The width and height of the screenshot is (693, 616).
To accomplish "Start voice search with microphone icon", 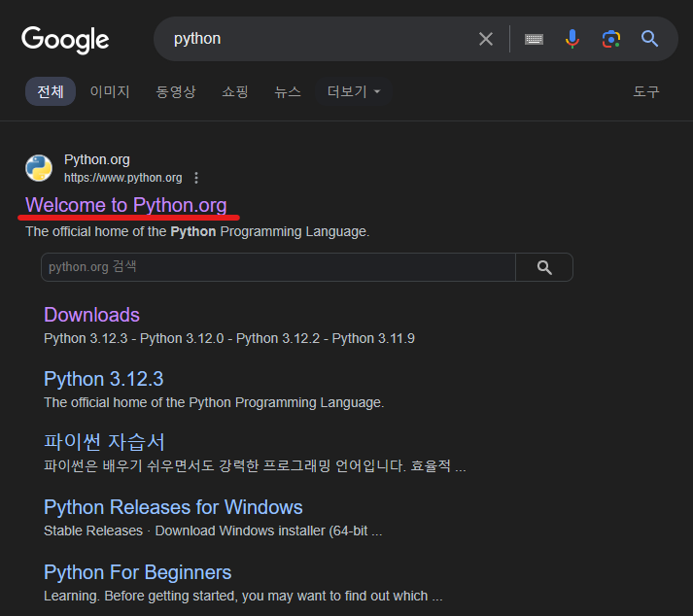I will point(572,39).
